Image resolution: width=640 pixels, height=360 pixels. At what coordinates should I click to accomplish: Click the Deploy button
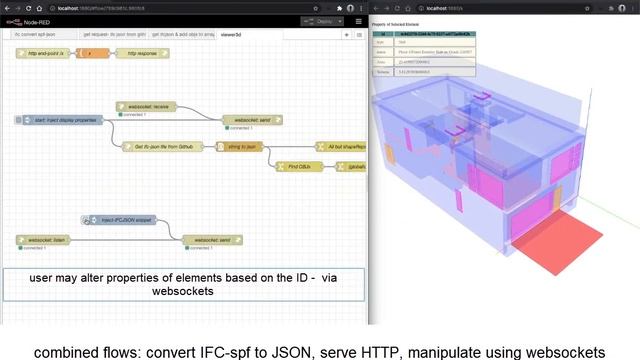319,21
